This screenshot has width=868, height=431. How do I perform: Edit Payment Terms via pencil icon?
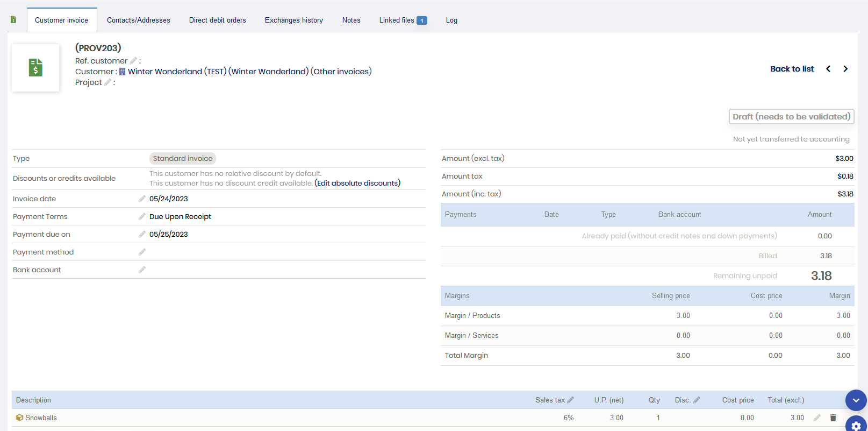point(142,216)
